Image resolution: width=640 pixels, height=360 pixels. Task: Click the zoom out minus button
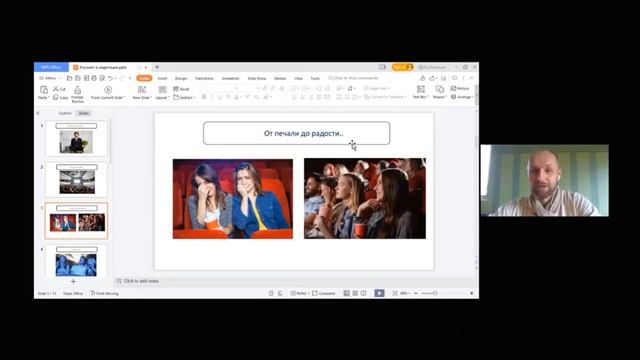(416, 293)
